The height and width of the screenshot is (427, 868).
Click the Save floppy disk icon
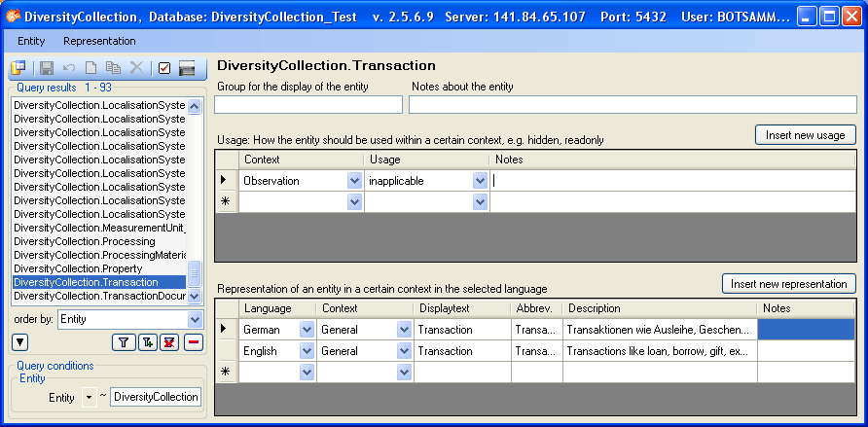tap(47, 68)
